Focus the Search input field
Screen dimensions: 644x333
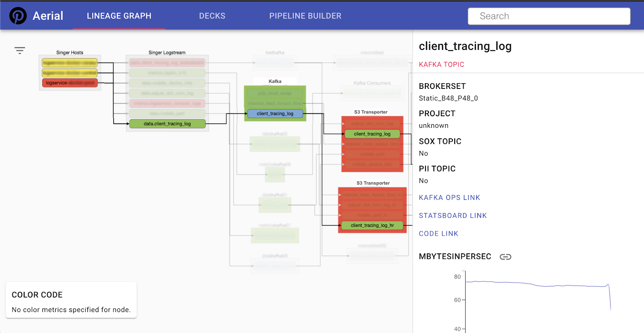point(549,16)
